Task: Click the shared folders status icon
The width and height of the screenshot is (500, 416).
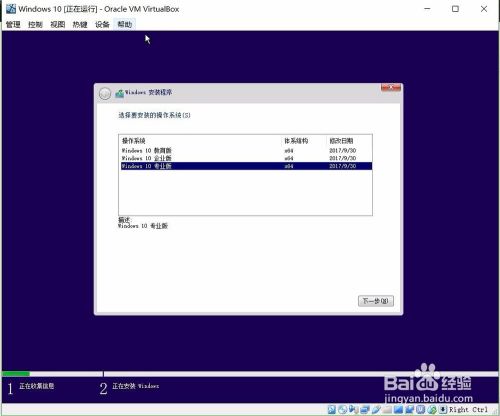Action: point(387,409)
